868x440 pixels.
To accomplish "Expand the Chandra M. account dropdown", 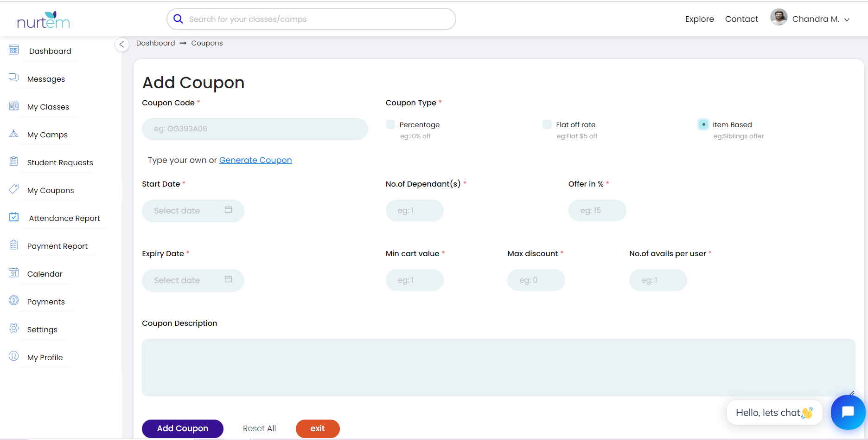I will pyautogui.click(x=847, y=19).
